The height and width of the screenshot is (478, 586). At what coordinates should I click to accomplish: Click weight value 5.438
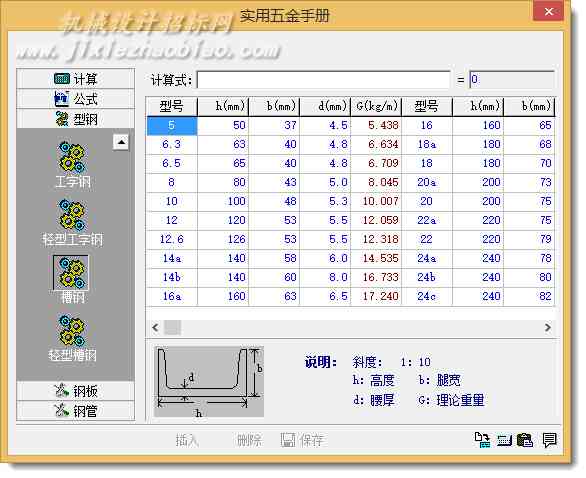point(376,126)
